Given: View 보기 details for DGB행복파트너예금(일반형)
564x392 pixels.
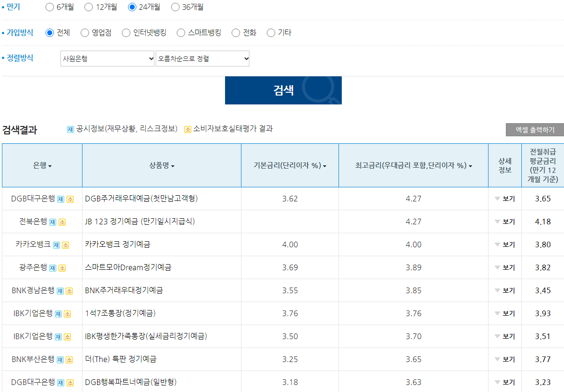Looking at the screenshot, I should pos(505,382).
